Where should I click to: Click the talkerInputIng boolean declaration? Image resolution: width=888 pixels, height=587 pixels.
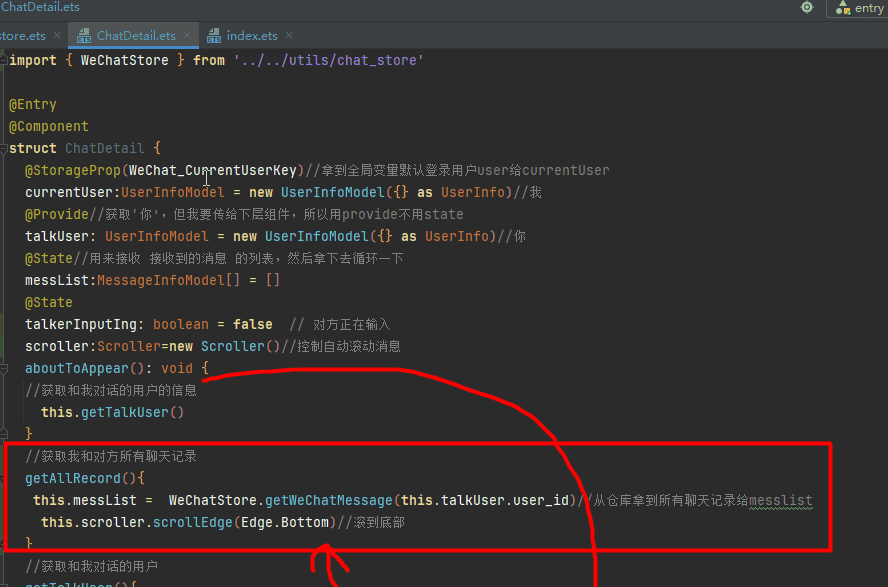[x=86, y=324]
